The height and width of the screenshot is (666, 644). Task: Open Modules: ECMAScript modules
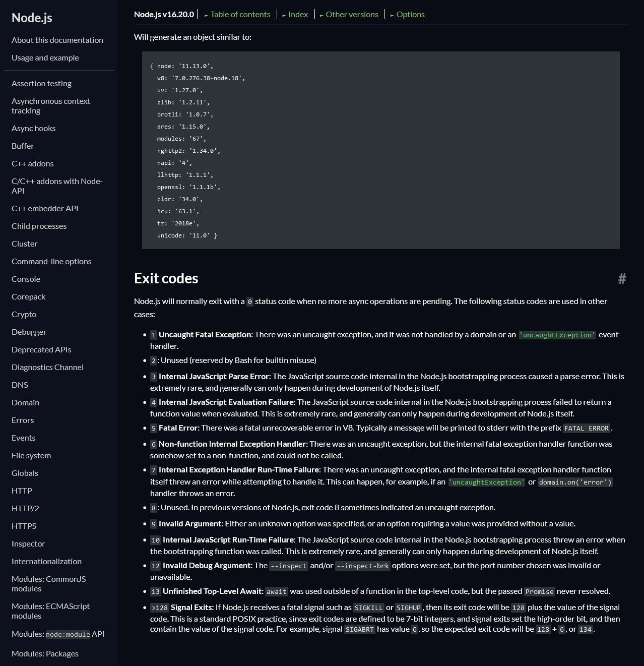click(50, 611)
